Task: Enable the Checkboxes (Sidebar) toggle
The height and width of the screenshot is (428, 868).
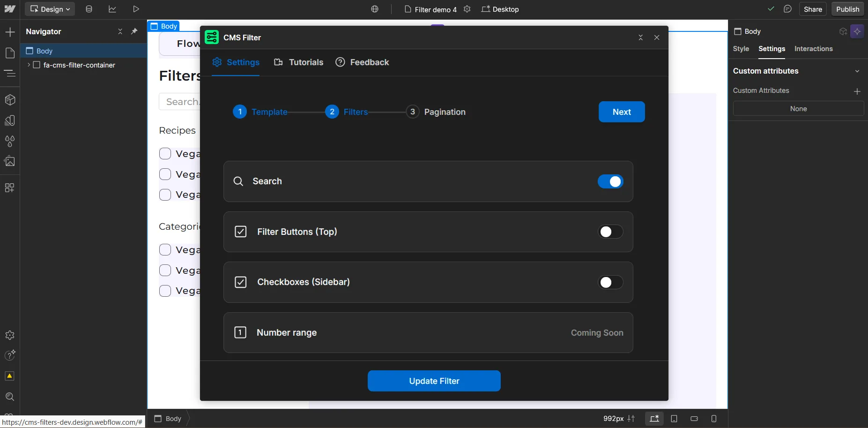Action: point(610,282)
